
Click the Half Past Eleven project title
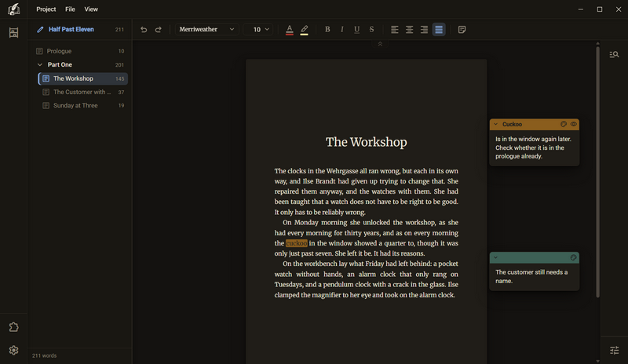(x=71, y=29)
